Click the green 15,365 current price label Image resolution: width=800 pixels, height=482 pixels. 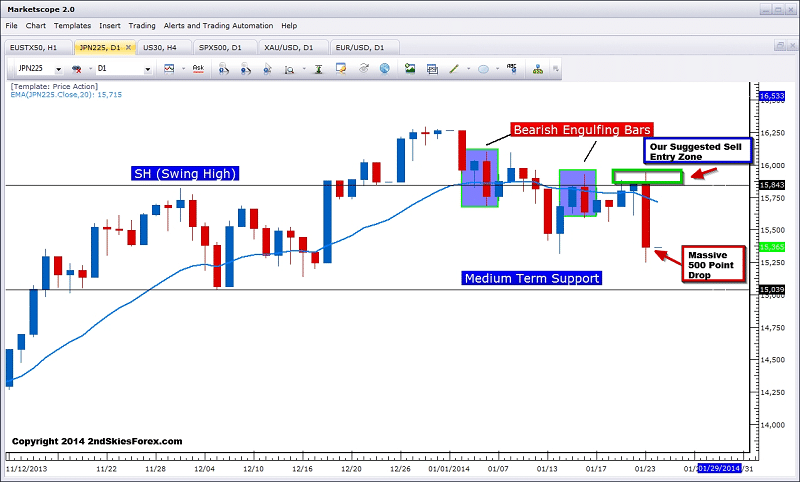[772, 247]
